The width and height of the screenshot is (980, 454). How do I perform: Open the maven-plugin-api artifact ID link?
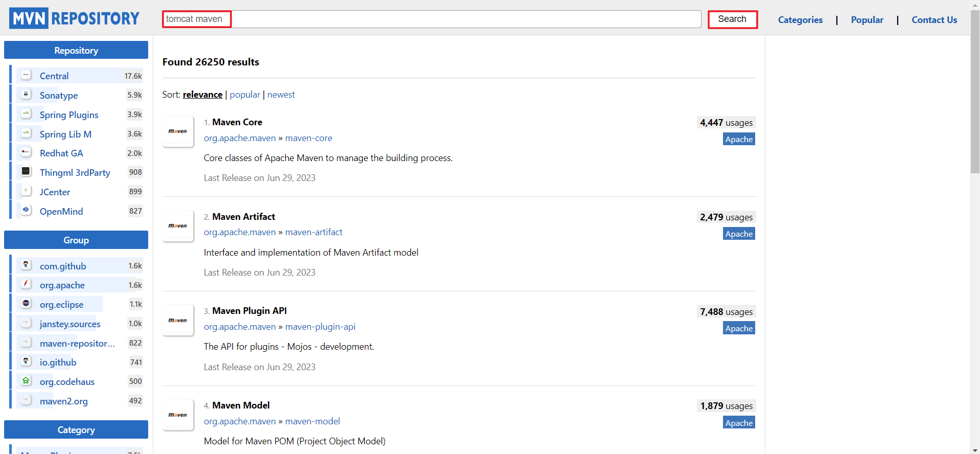click(320, 327)
